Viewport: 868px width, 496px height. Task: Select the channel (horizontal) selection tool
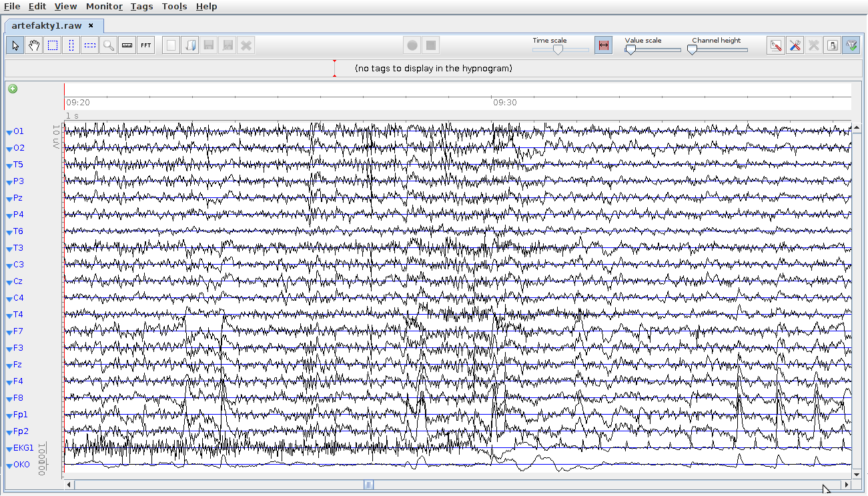(90, 45)
